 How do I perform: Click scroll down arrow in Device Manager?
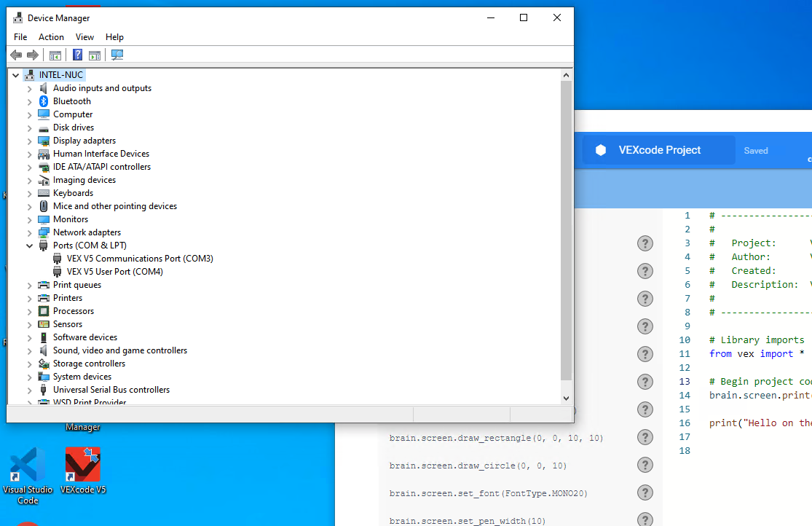(566, 398)
